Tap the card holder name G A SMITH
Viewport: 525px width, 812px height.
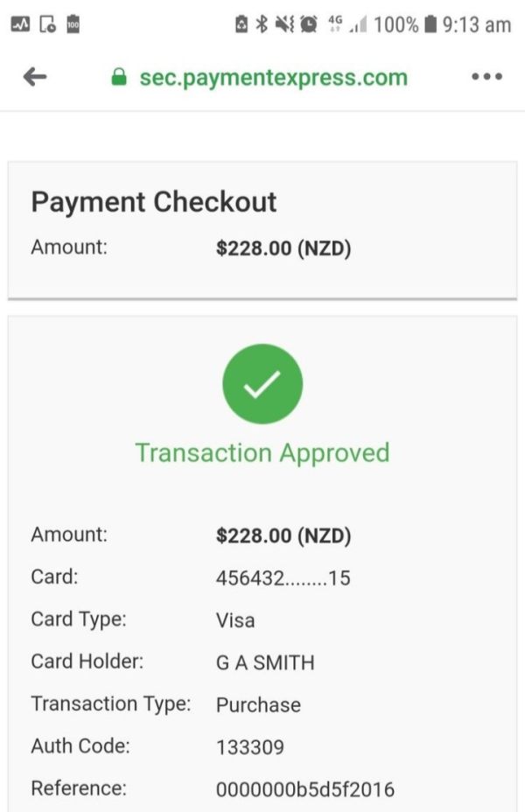coord(265,663)
